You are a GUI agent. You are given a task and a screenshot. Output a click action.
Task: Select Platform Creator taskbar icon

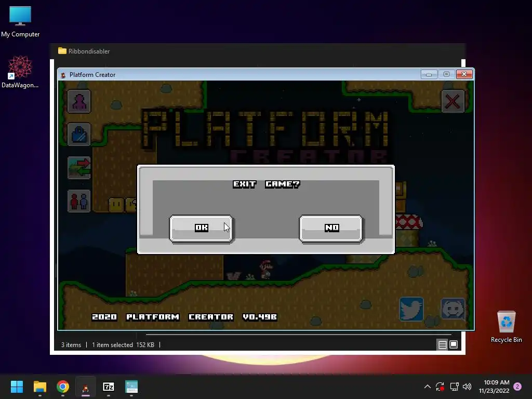86,387
